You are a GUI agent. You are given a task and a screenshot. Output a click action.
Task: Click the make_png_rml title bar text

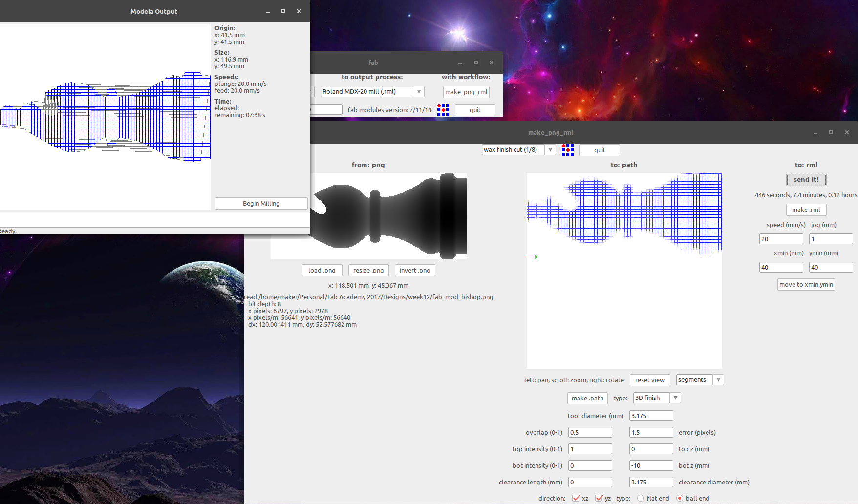[x=551, y=132]
